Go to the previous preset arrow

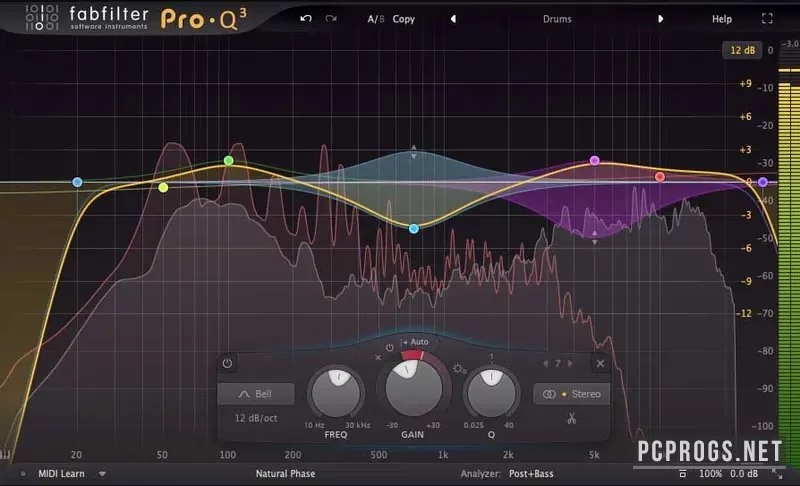[x=453, y=19]
